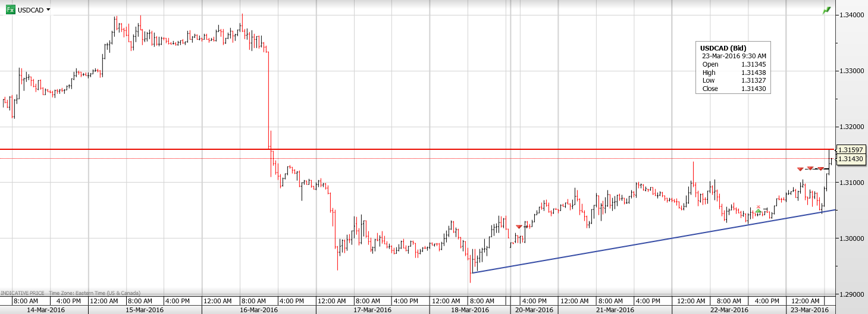Click the green Fx instrument icon
Viewport: 868px width, 314px height.
point(10,10)
